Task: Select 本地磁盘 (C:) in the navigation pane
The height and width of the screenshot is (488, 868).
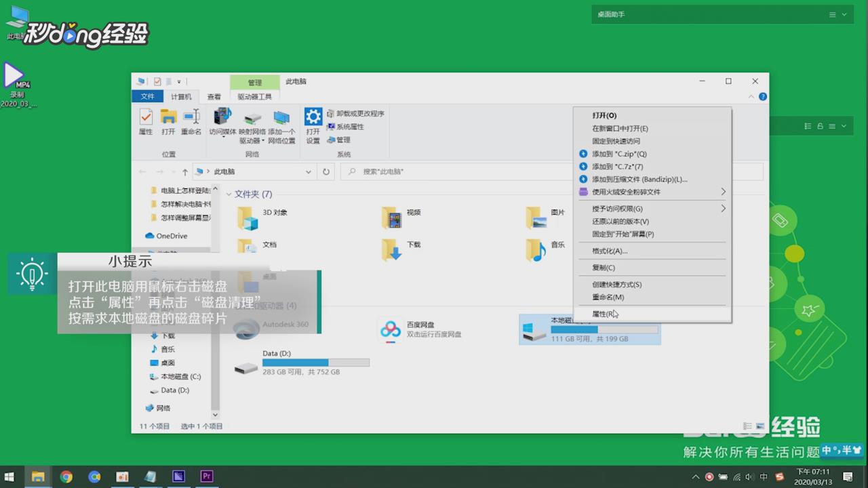Action: coord(176,376)
